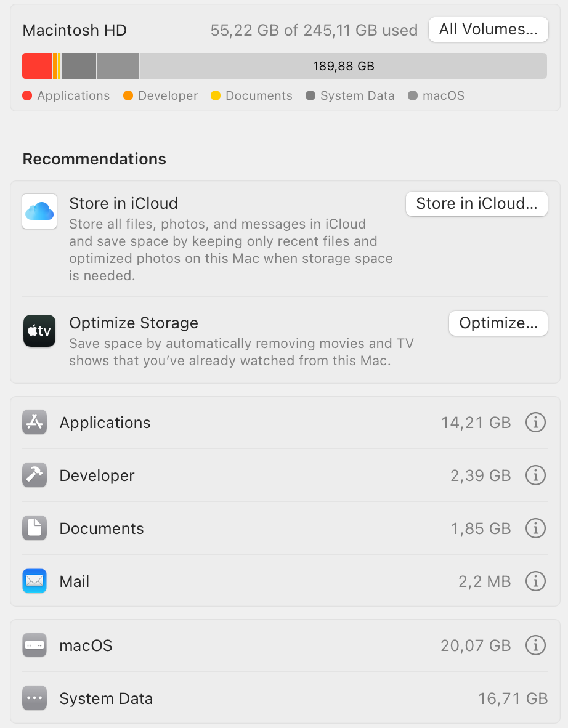Click the 1,85 GB Documents size

(481, 529)
